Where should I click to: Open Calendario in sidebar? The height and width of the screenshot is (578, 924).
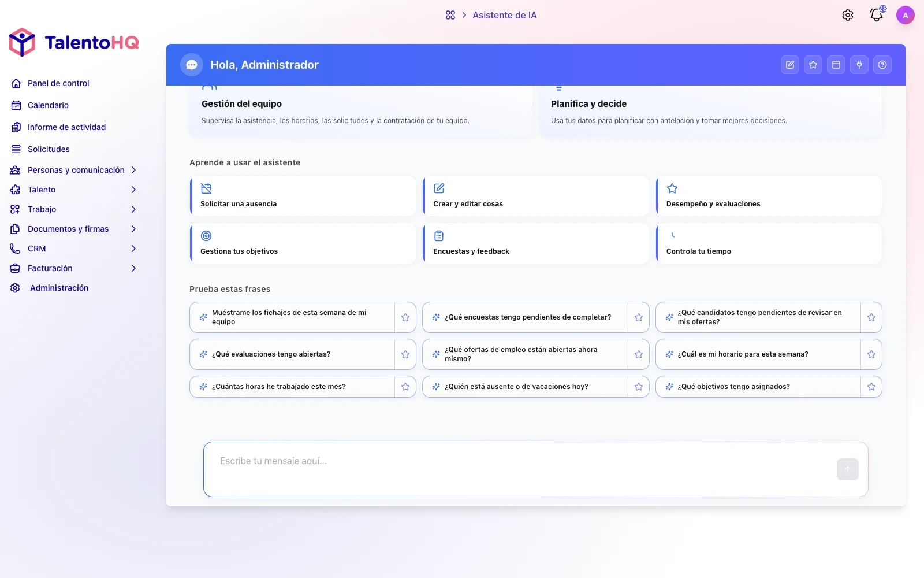48,105
